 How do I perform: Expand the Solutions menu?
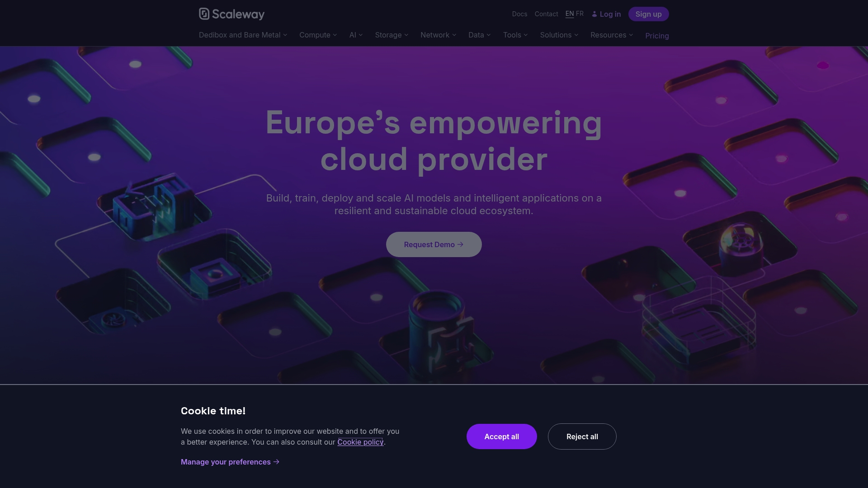[559, 34]
